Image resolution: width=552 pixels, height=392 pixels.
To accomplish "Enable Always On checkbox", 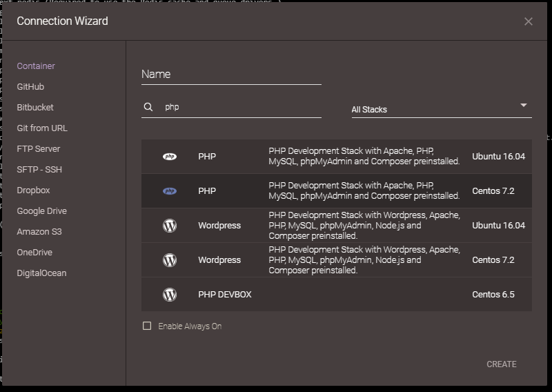I will [147, 326].
